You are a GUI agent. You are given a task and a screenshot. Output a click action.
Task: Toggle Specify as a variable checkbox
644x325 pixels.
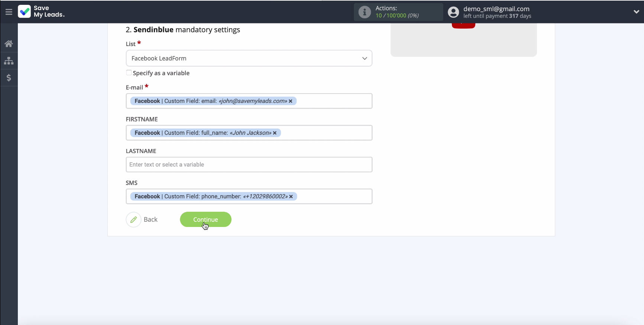tap(129, 73)
